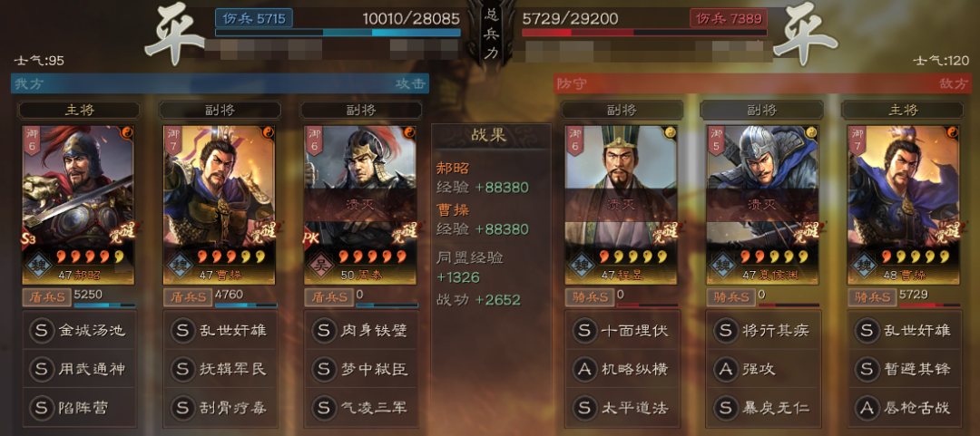This screenshot has width=980, height=436.
Task: Click the 强攻 A-rank skill icon
Action: [726, 369]
